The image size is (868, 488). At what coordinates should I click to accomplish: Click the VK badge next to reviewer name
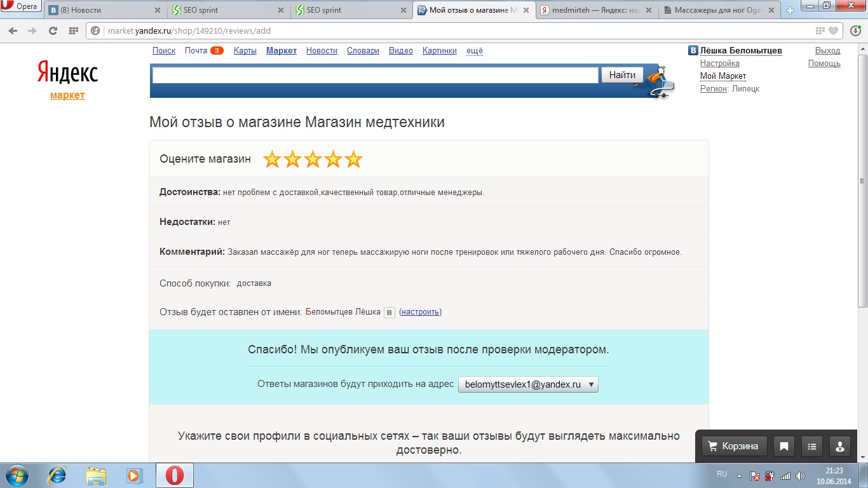390,312
